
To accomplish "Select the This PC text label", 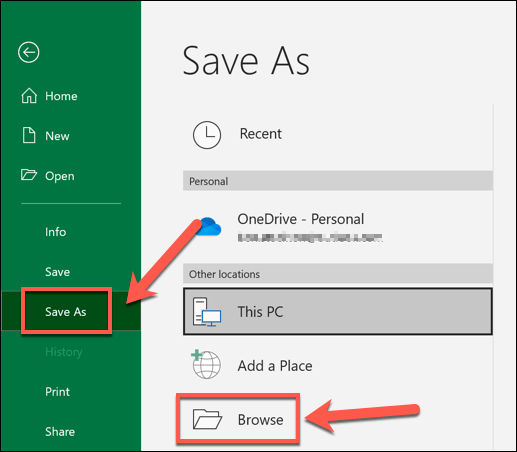I will 260,312.
